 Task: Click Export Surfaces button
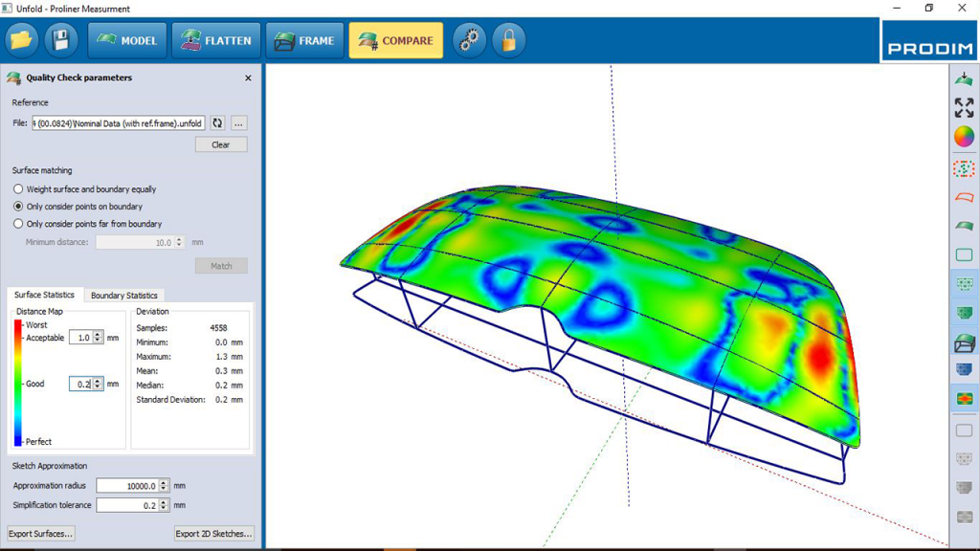[x=40, y=534]
